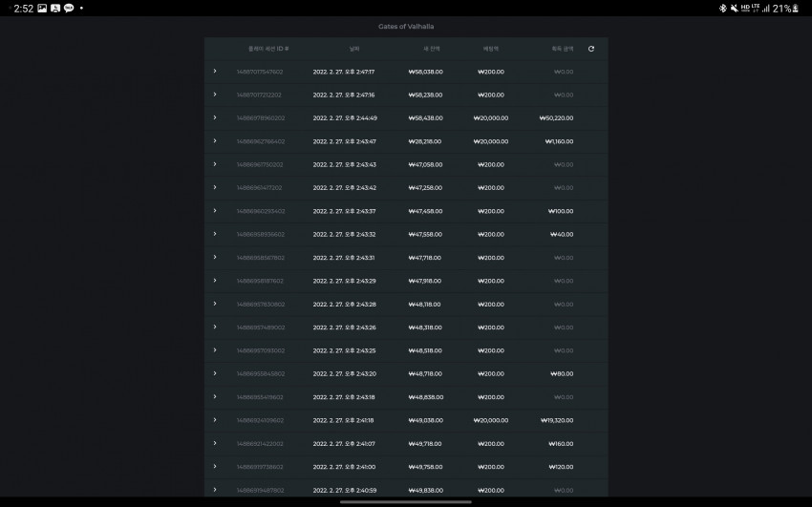Open the chat bubble notification icon

69,8
